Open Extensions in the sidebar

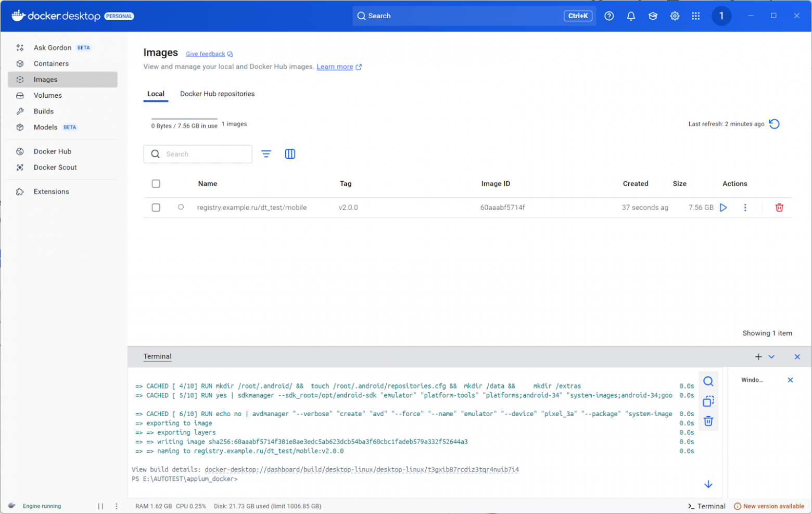pos(63,192)
